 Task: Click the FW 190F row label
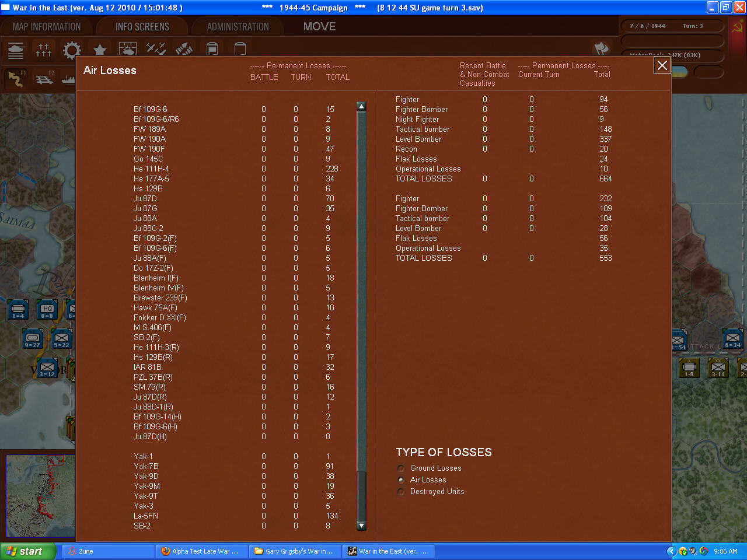click(148, 149)
